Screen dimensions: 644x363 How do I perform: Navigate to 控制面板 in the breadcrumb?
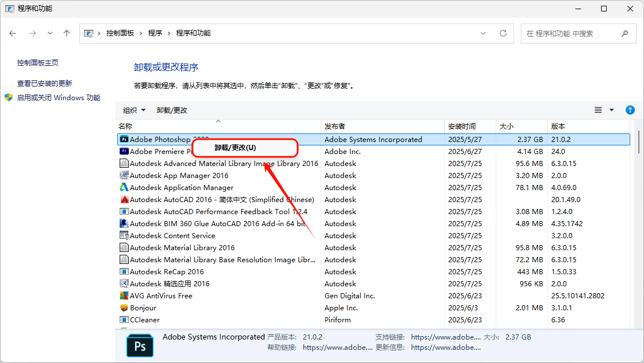click(120, 33)
